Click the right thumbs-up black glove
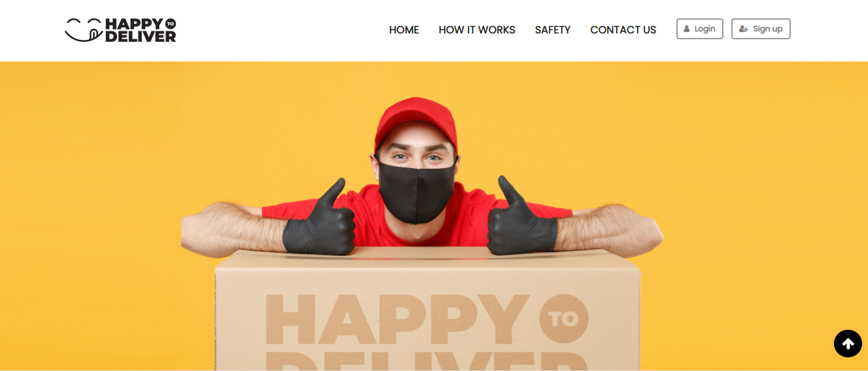 [x=521, y=219]
